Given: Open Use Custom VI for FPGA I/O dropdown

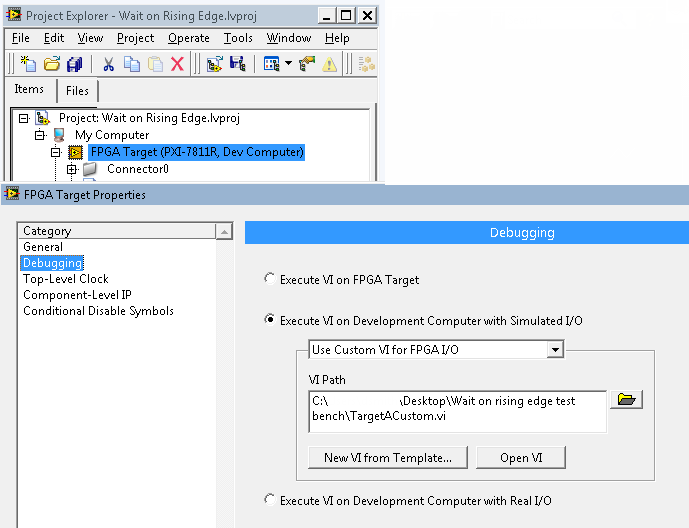Looking at the screenshot, I should pyautogui.click(x=555, y=350).
